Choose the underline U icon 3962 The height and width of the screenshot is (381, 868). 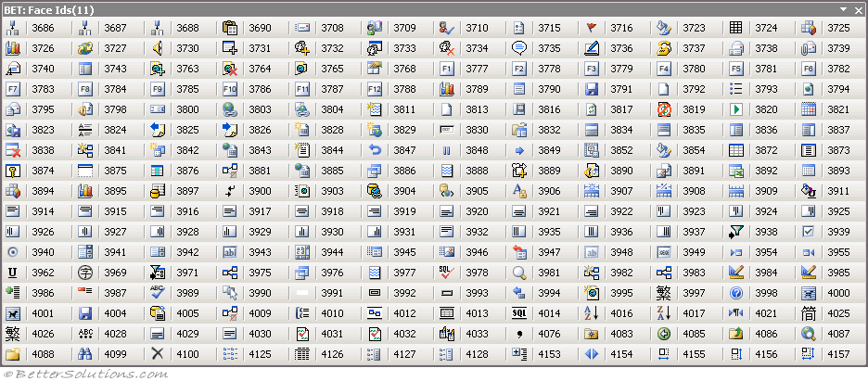click(12, 273)
